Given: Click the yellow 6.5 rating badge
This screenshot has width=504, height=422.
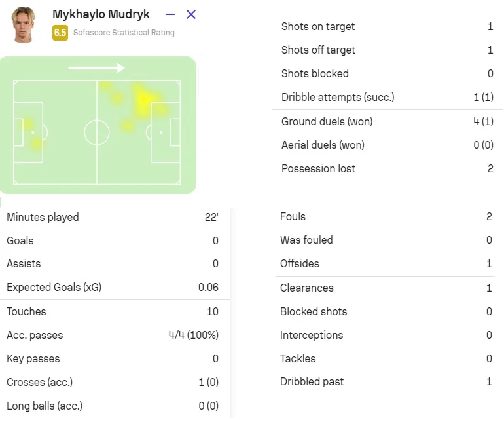Looking at the screenshot, I should (60, 32).
